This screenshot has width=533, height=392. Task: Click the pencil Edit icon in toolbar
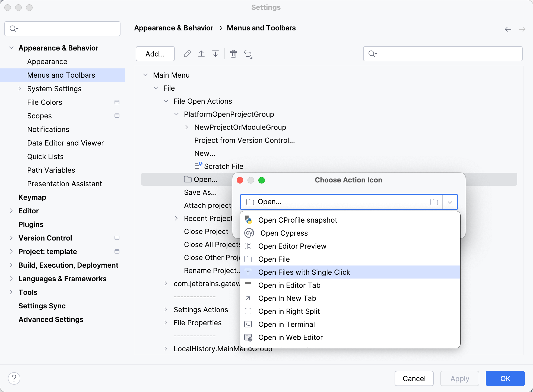tap(187, 54)
